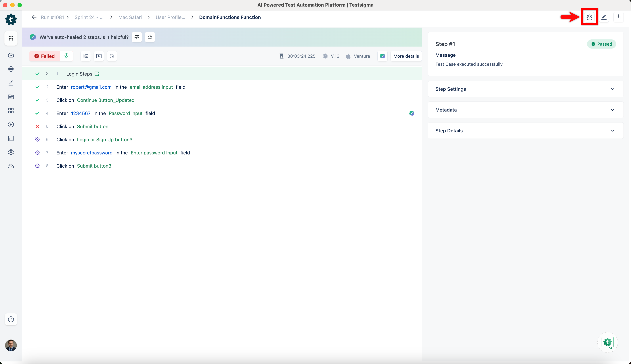631x364 pixels.
Task: Open the Login Steps external link
Action: (x=97, y=74)
